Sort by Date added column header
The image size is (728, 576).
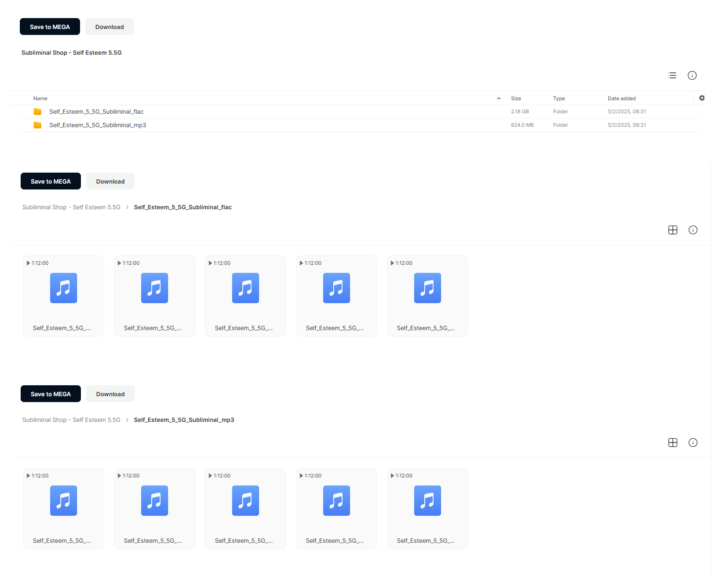[x=622, y=99]
